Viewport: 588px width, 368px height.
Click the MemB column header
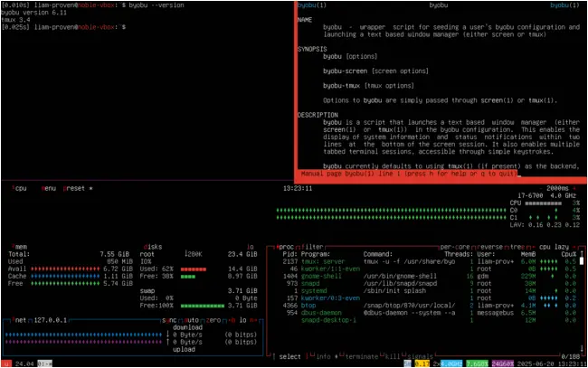pos(528,254)
